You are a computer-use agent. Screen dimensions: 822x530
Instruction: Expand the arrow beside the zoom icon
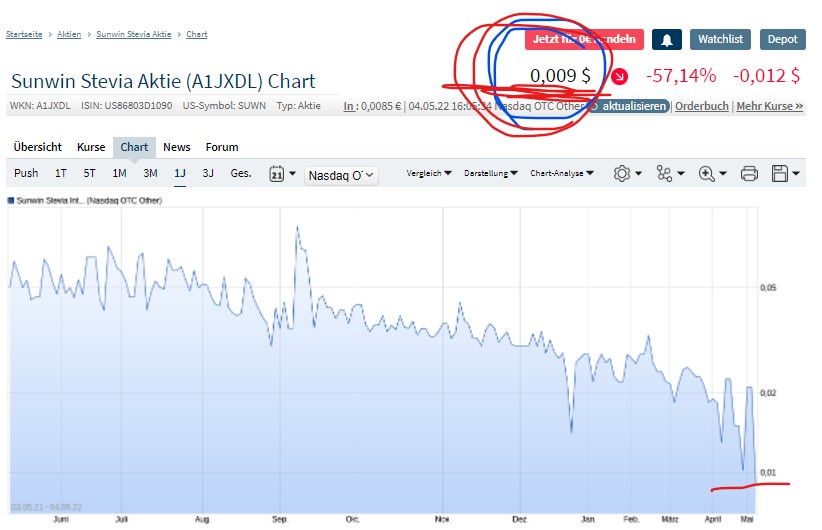[723, 174]
